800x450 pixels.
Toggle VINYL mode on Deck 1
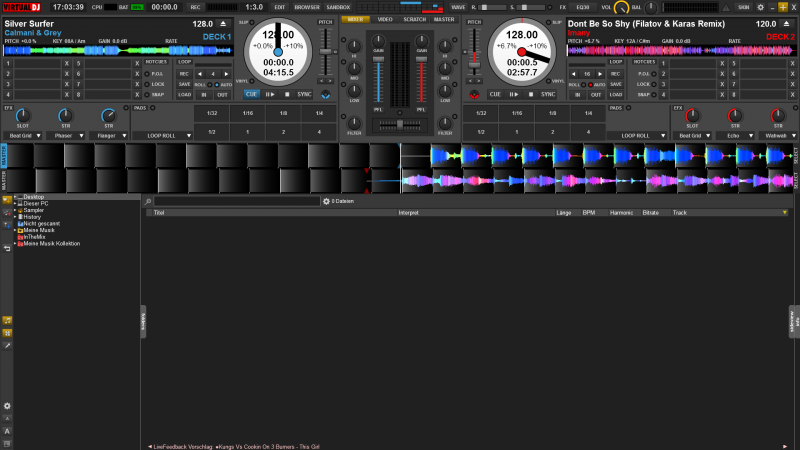[252, 81]
